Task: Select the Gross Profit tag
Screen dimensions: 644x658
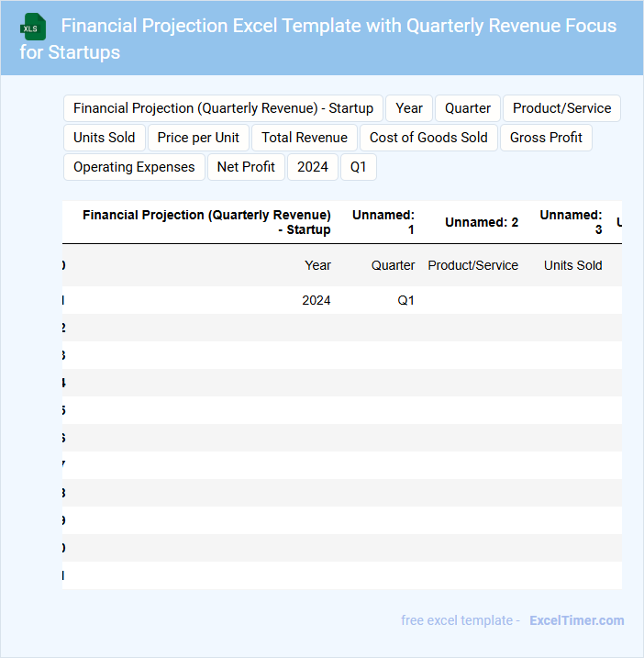Action: (546, 138)
